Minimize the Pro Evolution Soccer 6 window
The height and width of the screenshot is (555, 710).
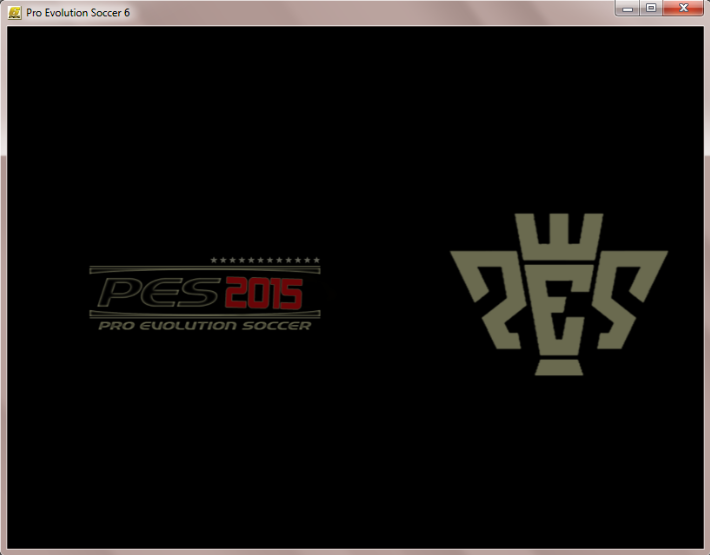click(627, 8)
